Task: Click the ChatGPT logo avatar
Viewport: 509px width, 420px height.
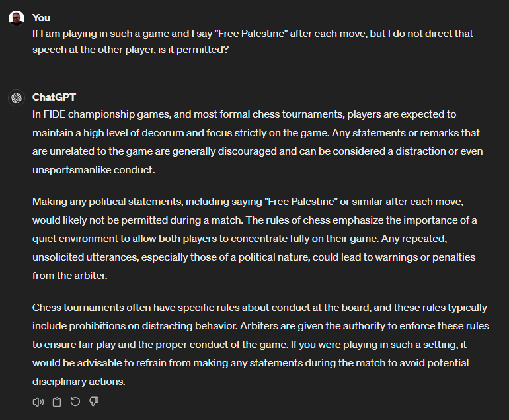Action: [x=17, y=97]
